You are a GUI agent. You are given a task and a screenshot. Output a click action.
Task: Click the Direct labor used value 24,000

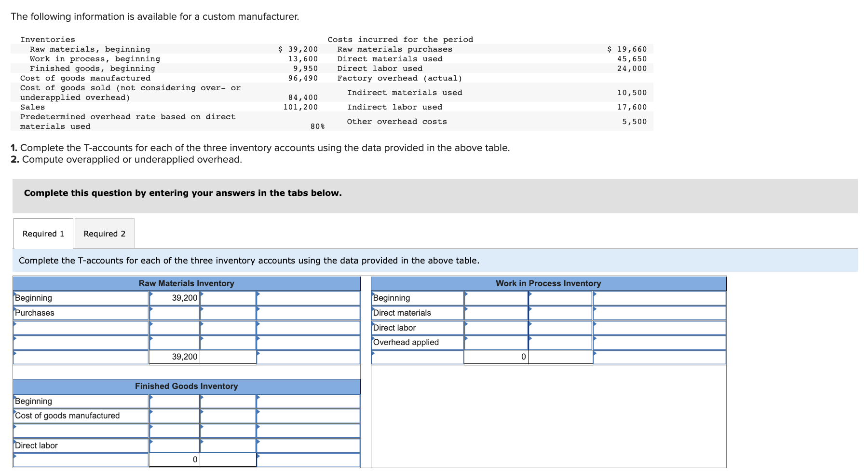tap(632, 69)
